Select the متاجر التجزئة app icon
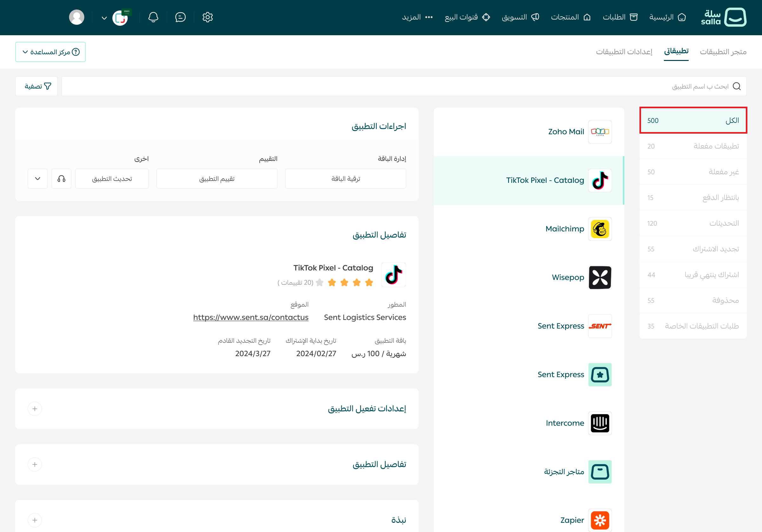The image size is (762, 532). pos(600,472)
